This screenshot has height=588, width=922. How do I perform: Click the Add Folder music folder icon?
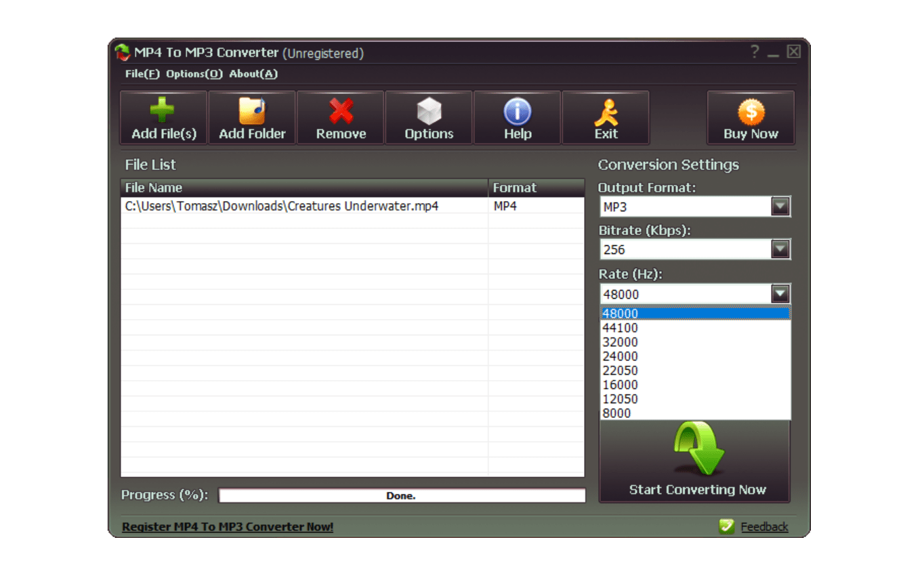251,110
